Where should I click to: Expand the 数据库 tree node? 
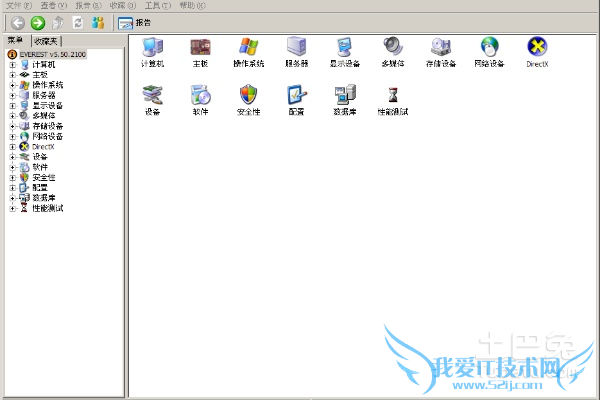(x=12, y=198)
